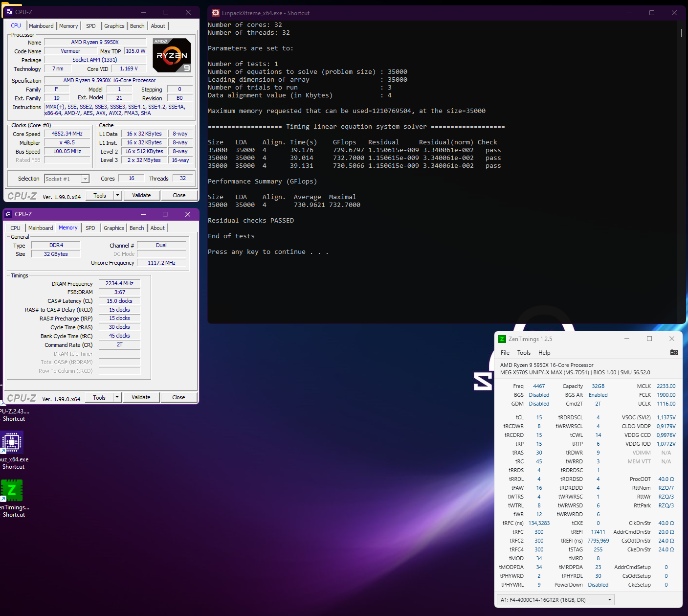
Task: Click the LinpackXtreme console title bar icon
Action: coord(216,13)
